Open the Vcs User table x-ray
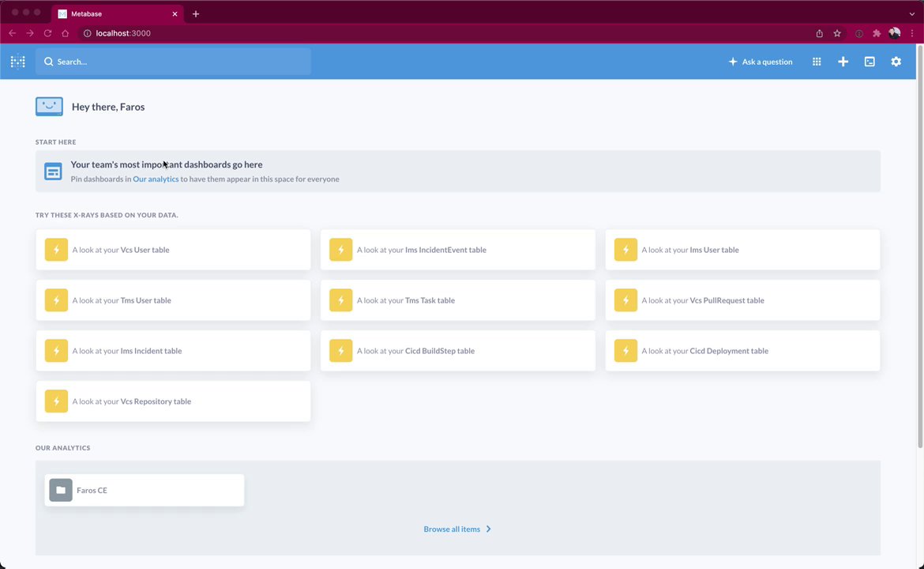Screen dimensions: 924x569 pos(173,250)
